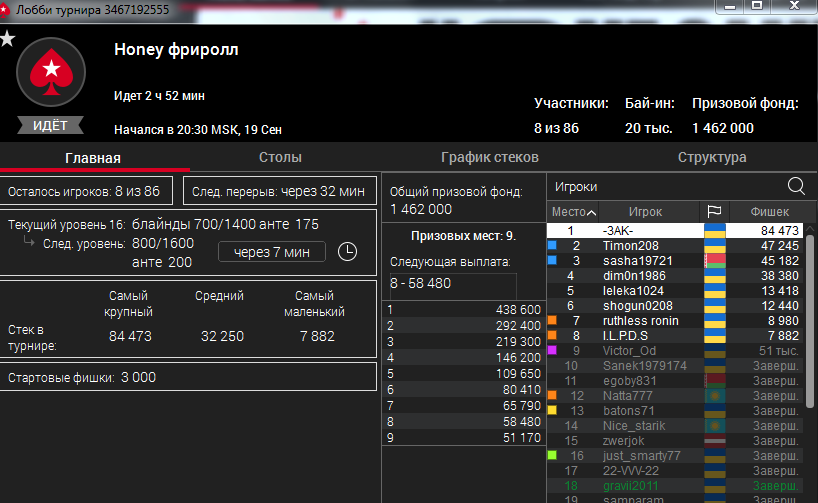This screenshot has width=818, height=503.
Task: Select player dim0n1986 row
Action: (675, 276)
